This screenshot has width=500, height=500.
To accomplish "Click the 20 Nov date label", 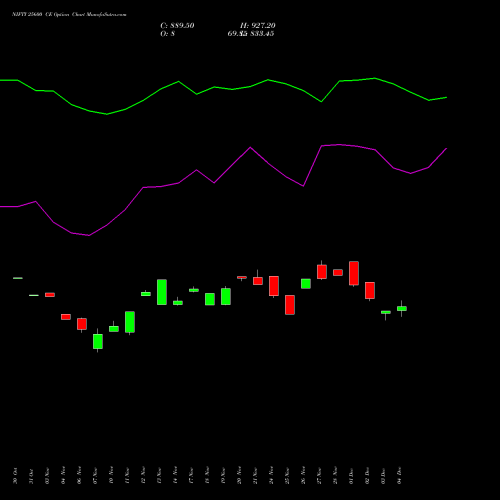I will [239, 476].
